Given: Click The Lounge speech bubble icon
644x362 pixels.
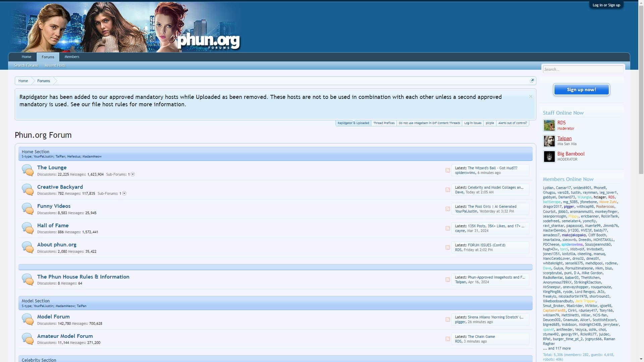Looking at the screenshot, I should (x=28, y=170).
